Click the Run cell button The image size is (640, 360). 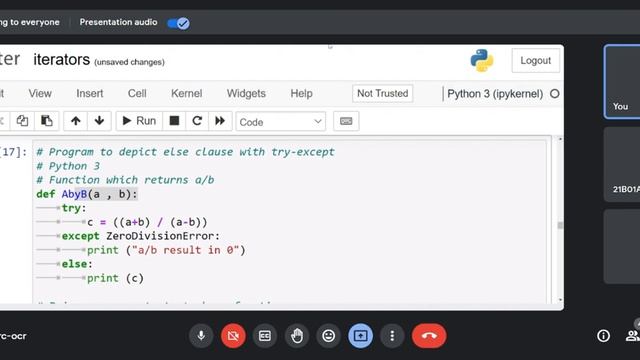139,121
